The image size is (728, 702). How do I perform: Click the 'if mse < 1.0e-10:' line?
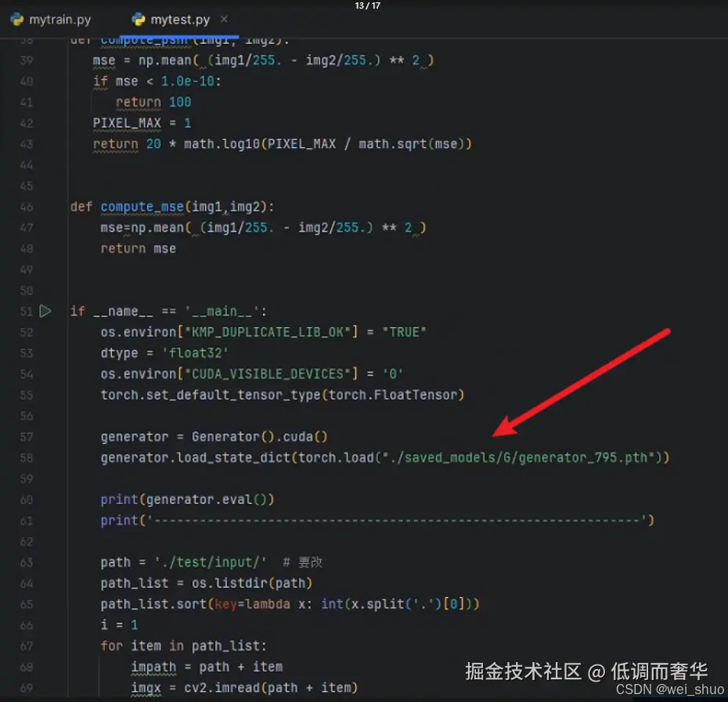157,81
